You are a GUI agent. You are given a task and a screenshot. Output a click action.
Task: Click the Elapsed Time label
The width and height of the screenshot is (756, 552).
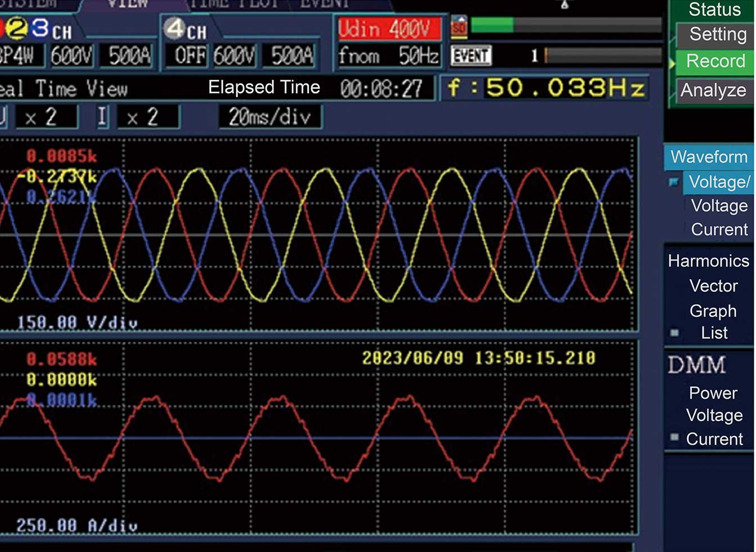coord(264,87)
